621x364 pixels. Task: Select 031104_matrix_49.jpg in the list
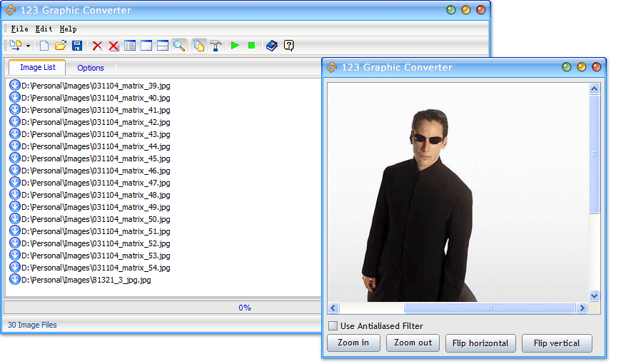tap(96, 207)
